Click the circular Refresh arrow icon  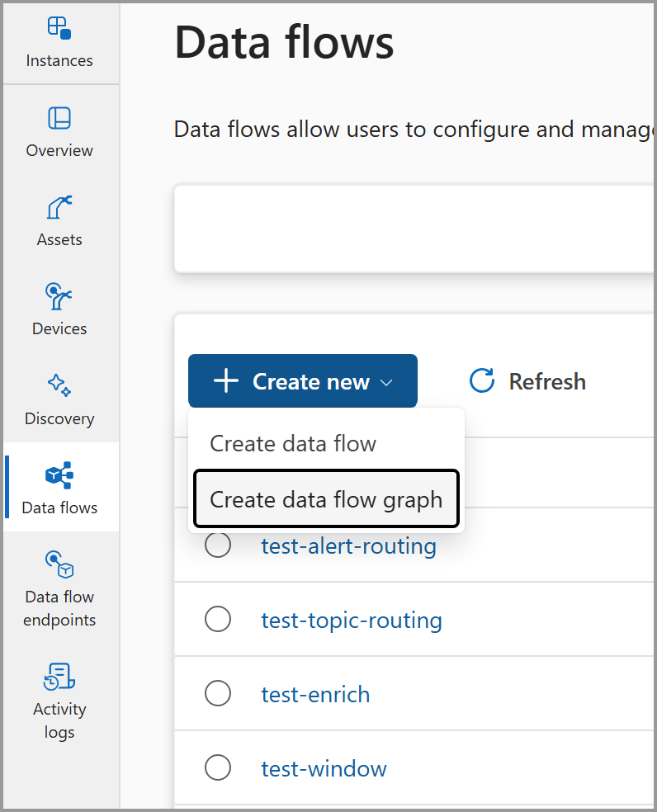[x=482, y=380]
